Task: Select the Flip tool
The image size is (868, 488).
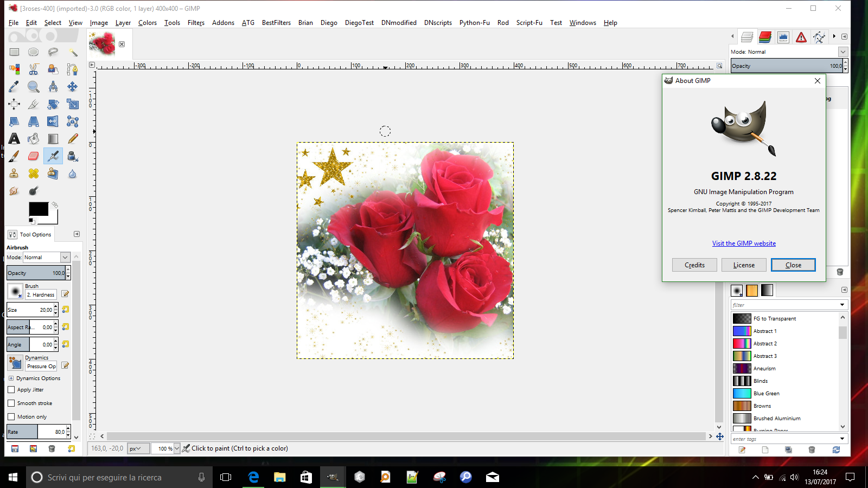Action: pos(53,121)
